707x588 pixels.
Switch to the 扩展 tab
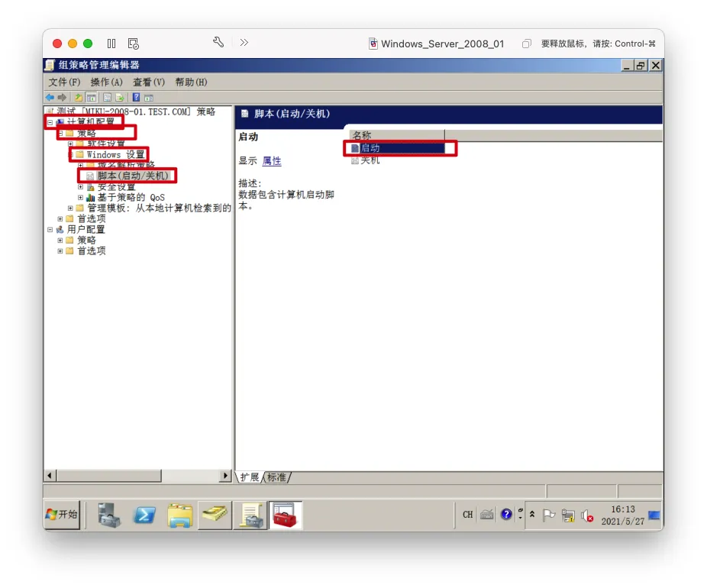pyautogui.click(x=250, y=477)
